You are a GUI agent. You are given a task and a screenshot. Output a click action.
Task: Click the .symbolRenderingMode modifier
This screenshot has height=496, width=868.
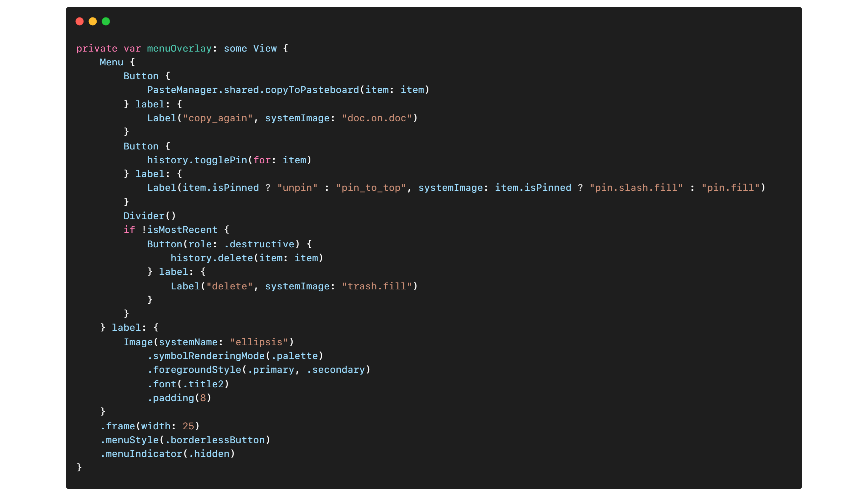pyautogui.click(x=206, y=356)
